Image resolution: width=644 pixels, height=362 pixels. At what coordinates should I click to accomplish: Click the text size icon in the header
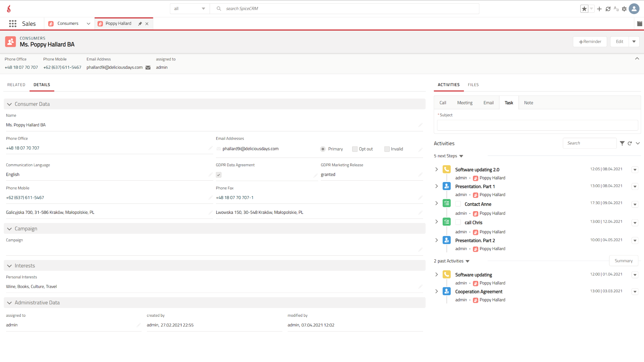616,9
